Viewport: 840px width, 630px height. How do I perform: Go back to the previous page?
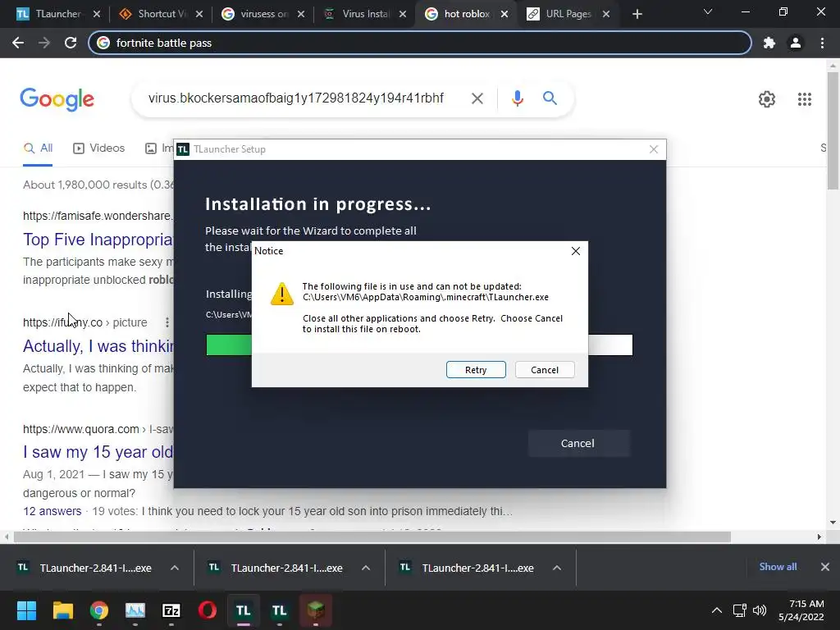pyautogui.click(x=18, y=43)
